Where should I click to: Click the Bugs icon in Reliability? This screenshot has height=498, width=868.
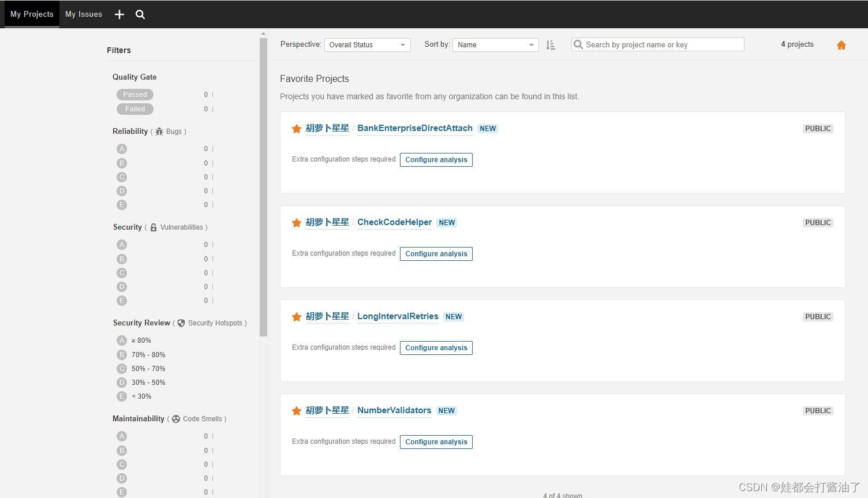(159, 132)
